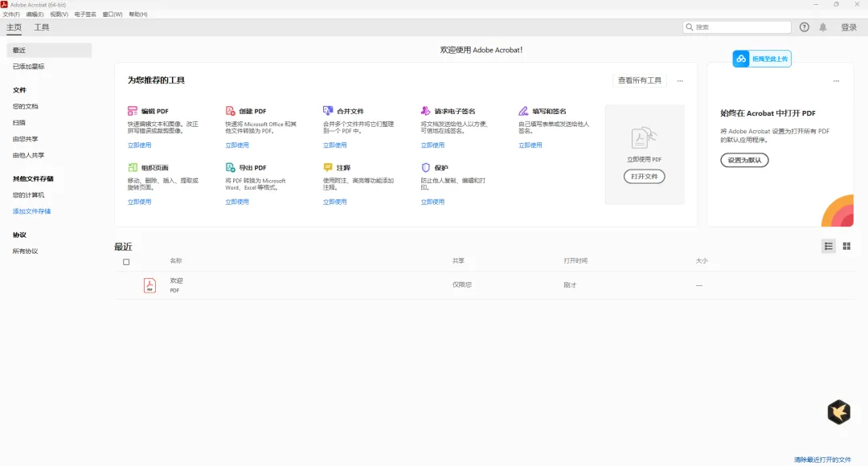Click the 拖拽至此上传 button

coord(762,59)
